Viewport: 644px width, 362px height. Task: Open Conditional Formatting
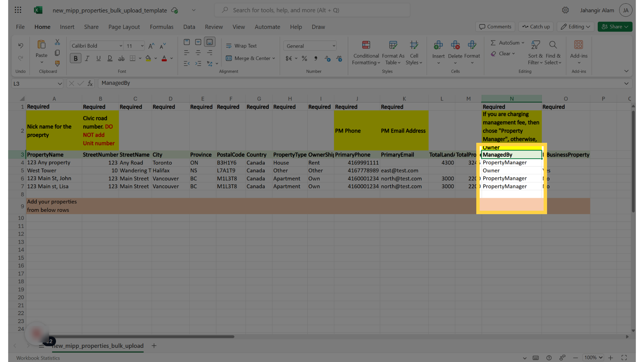pos(366,53)
